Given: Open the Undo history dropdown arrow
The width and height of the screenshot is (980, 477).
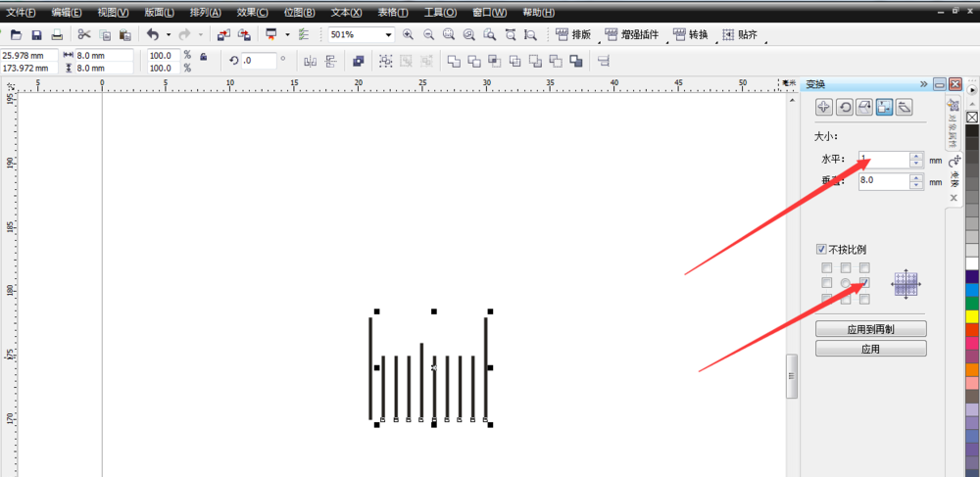Looking at the screenshot, I should tap(169, 35).
